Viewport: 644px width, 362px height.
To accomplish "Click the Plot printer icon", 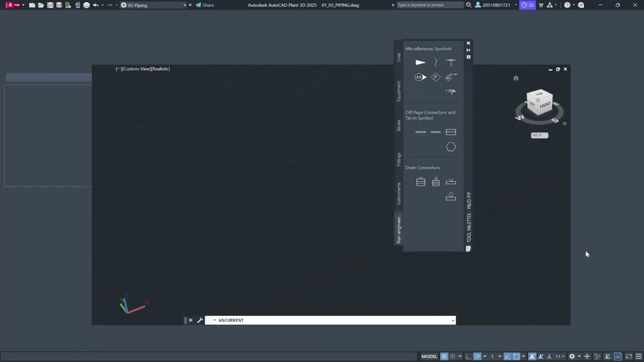I will 87,5.
